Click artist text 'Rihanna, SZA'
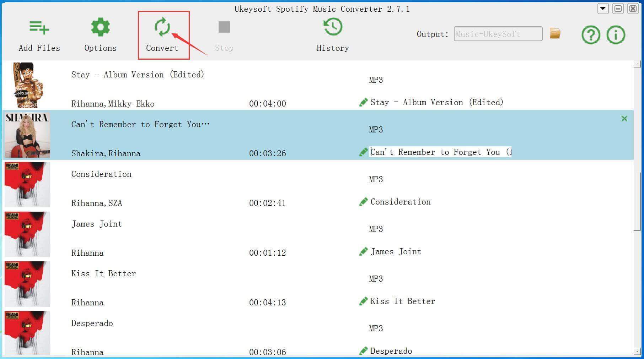Viewport: 644px width, 359px height. [96, 203]
